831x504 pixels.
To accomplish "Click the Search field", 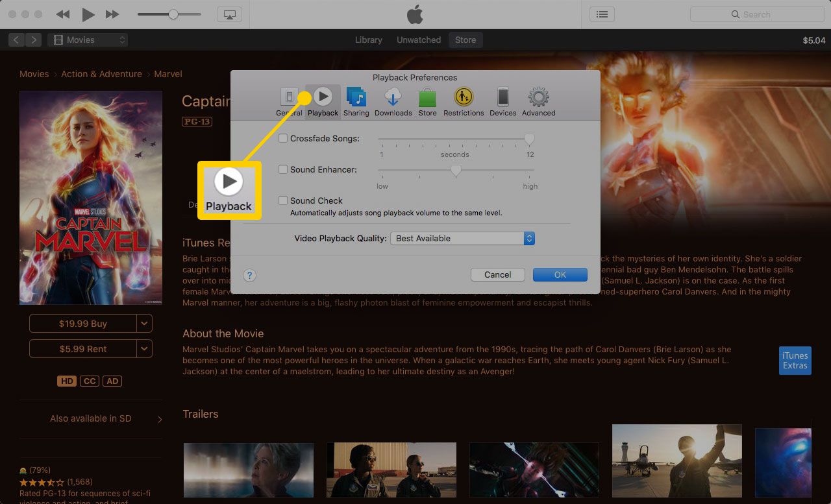I will [x=757, y=14].
